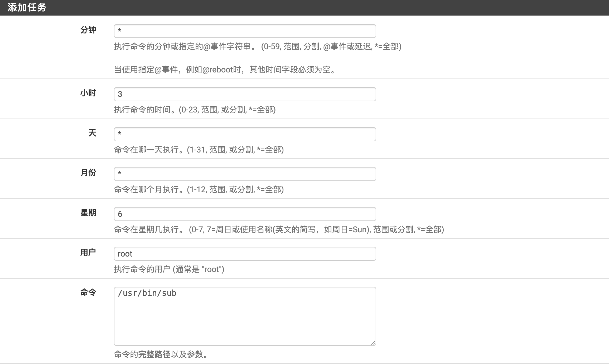Click the 分钟 (minute) input field
The height and width of the screenshot is (364, 609).
(245, 31)
